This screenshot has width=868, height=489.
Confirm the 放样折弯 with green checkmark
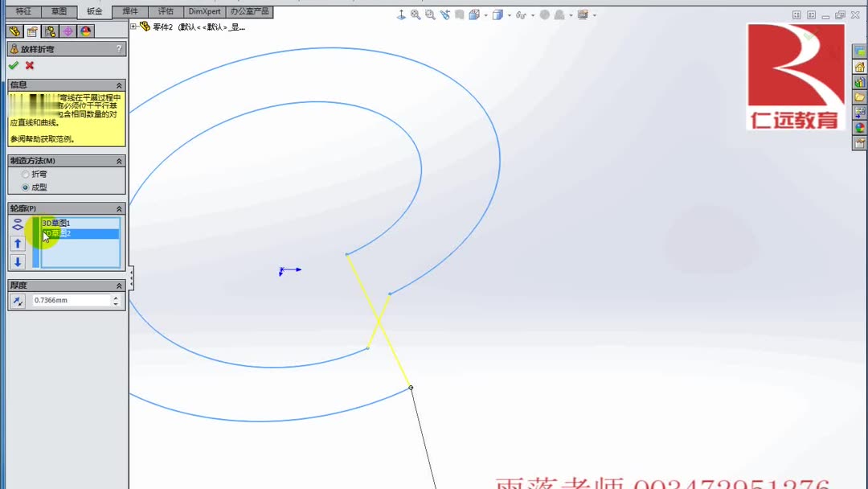13,64
